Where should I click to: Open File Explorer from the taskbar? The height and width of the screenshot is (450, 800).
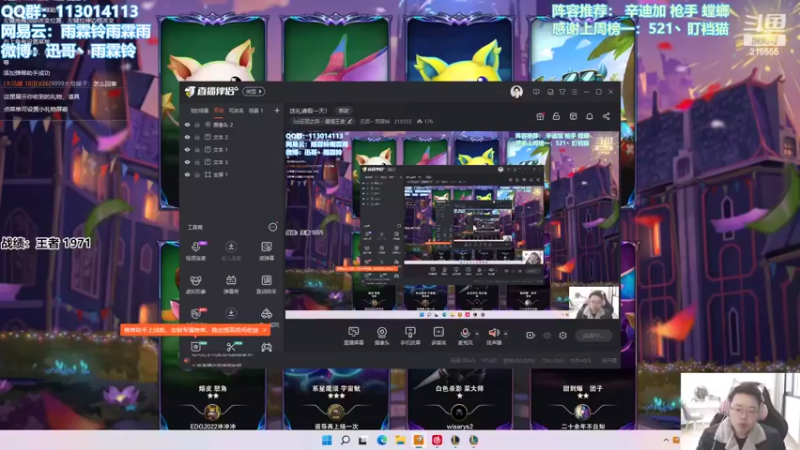[400, 440]
